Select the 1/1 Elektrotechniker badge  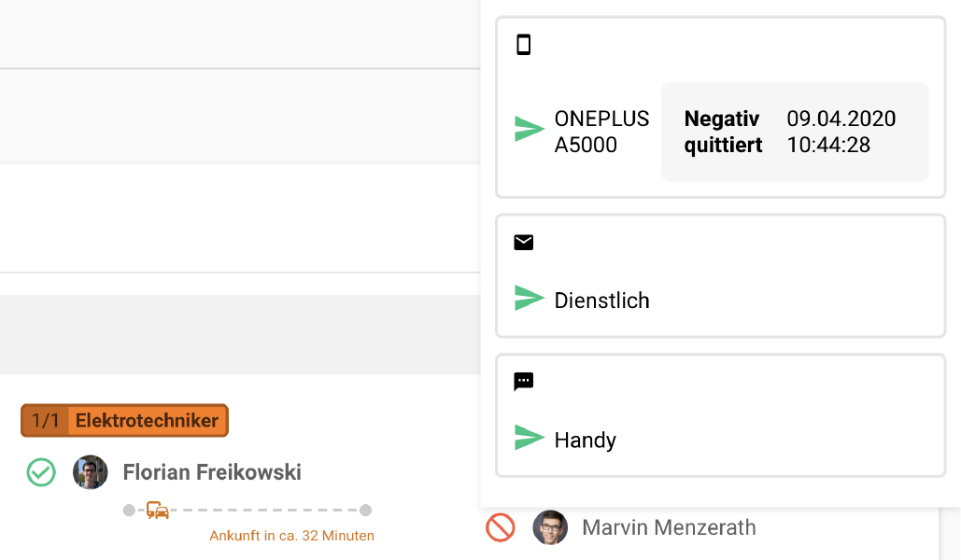pyautogui.click(x=124, y=421)
